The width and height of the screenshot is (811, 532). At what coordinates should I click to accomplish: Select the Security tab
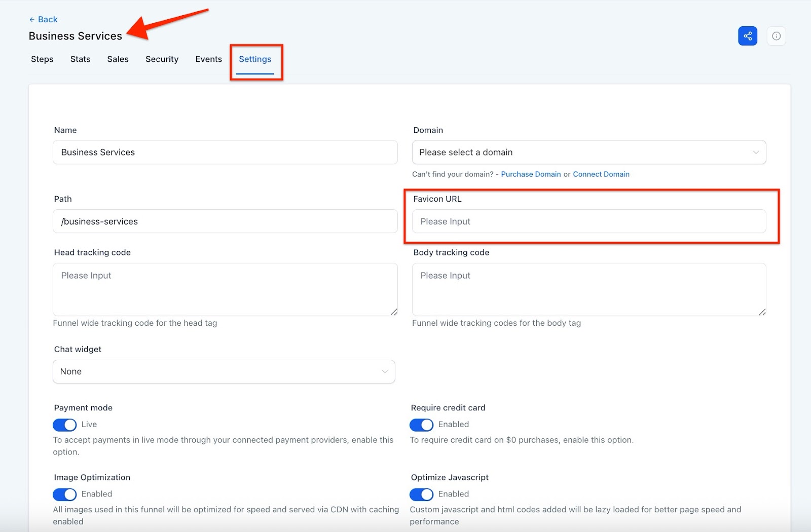pyautogui.click(x=162, y=59)
